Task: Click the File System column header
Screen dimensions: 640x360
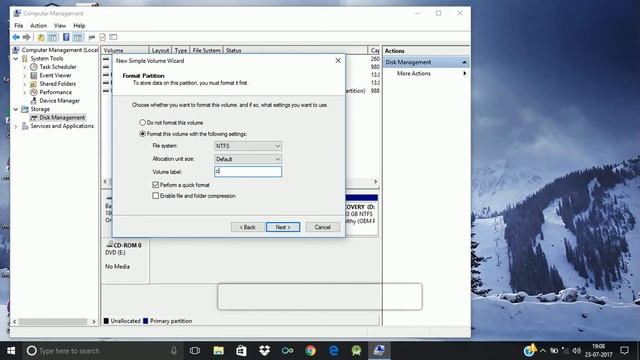Action: (207, 50)
